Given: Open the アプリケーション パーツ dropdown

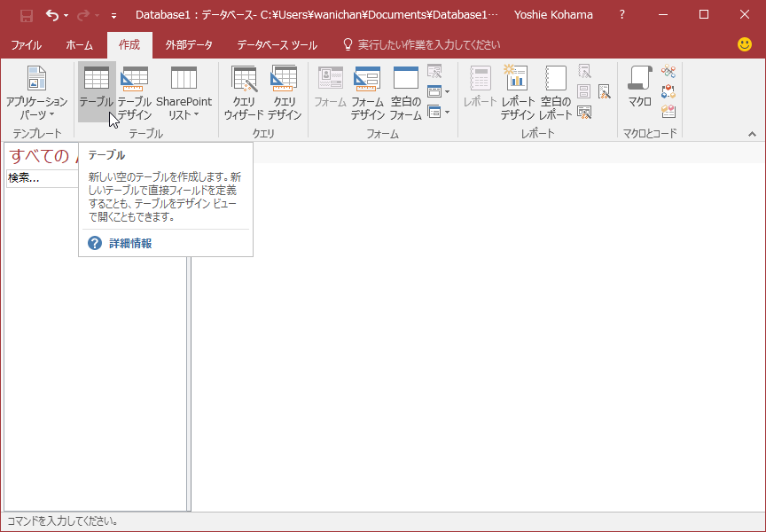Looking at the screenshot, I should click(36, 93).
